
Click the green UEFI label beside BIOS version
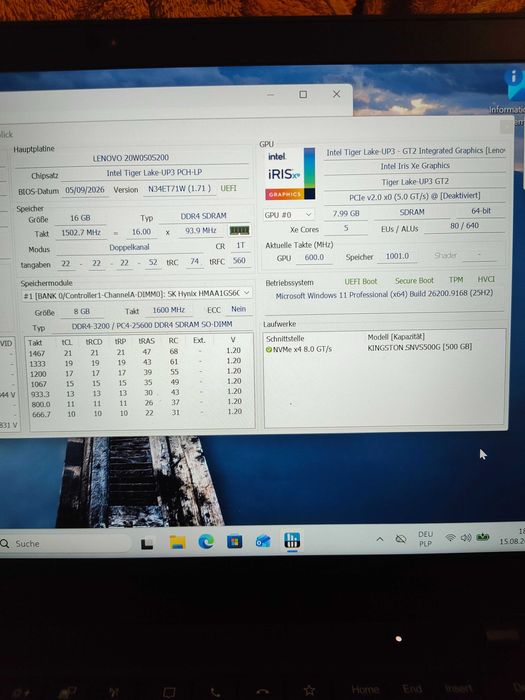pyautogui.click(x=228, y=188)
